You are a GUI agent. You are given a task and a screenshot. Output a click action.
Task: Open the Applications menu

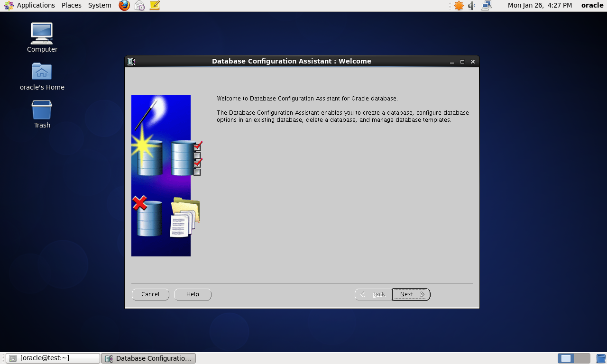(x=36, y=5)
